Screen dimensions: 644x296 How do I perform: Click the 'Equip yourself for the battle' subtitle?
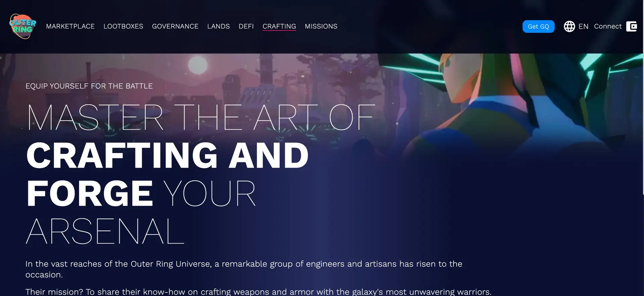[x=89, y=86]
